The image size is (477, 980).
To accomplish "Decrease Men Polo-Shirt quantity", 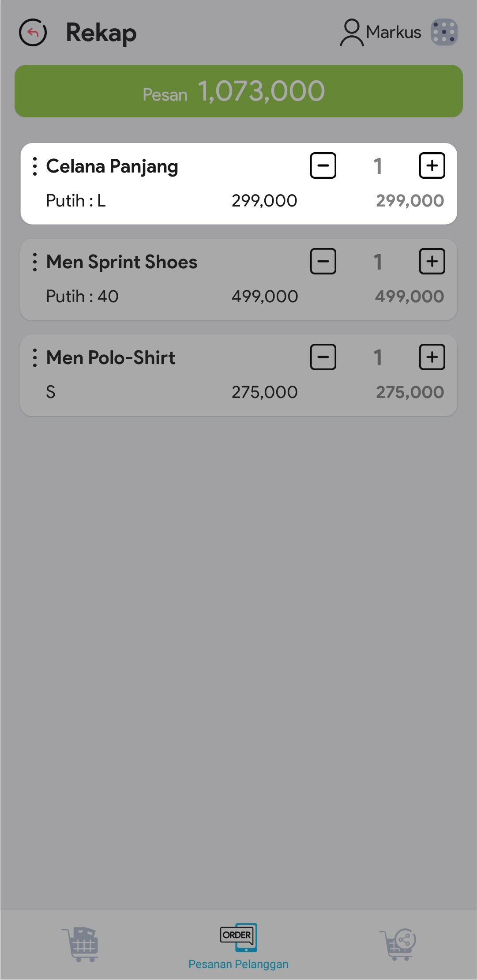I will (x=323, y=357).
